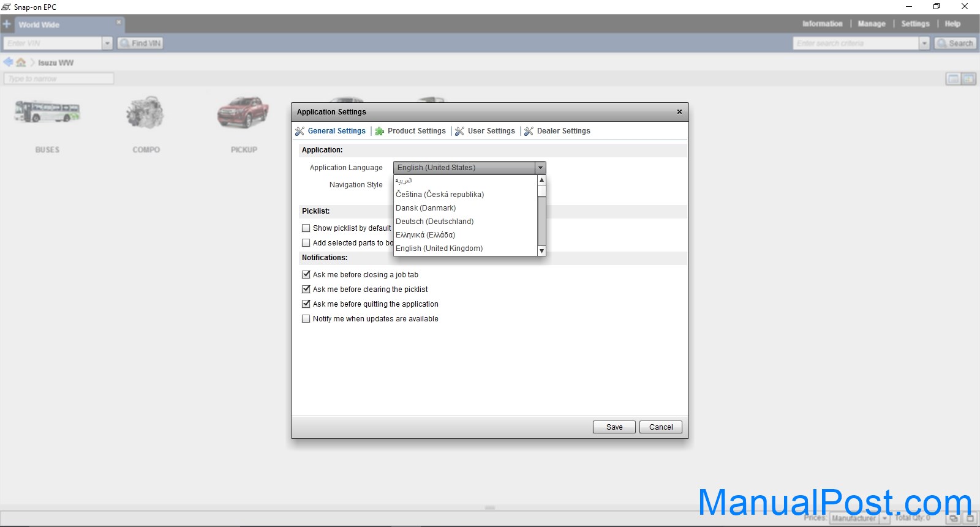The height and width of the screenshot is (527, 980).
Task: Switch to Product Settings tab
Action: tap(417, 131)
